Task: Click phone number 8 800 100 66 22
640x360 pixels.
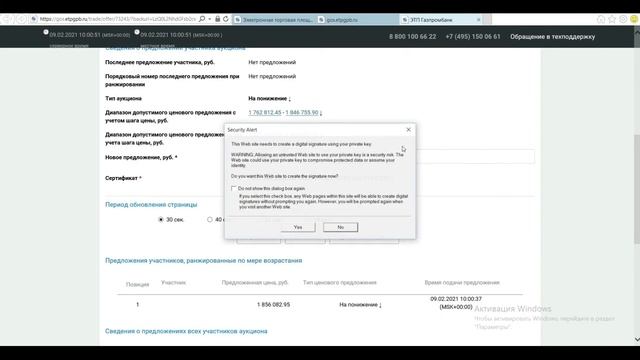Action: coord(412,37)
